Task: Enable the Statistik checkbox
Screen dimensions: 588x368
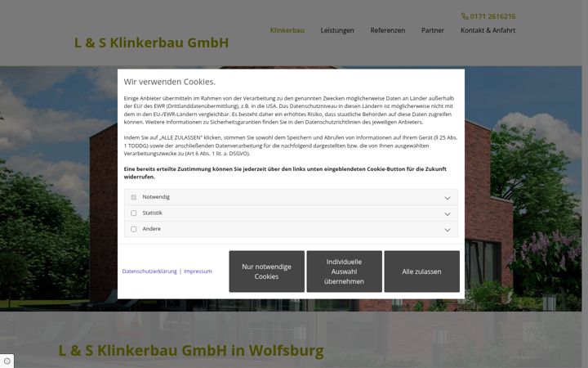Action: point(133,213)
